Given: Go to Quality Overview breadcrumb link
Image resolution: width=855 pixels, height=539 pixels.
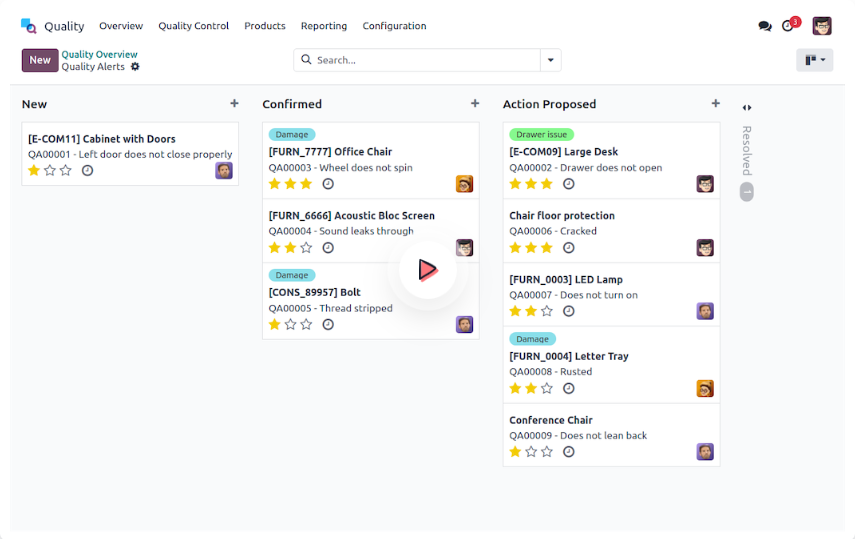Looking at the screenshot, I should (x=99, y=54).
